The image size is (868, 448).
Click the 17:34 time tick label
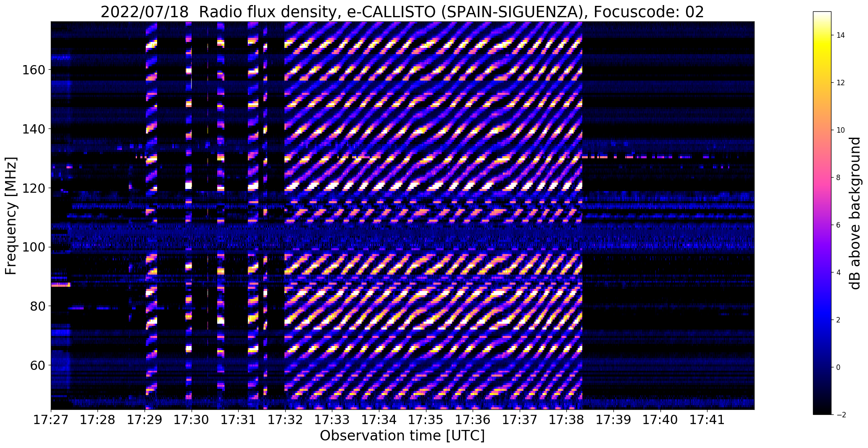(x=379, y=420)
